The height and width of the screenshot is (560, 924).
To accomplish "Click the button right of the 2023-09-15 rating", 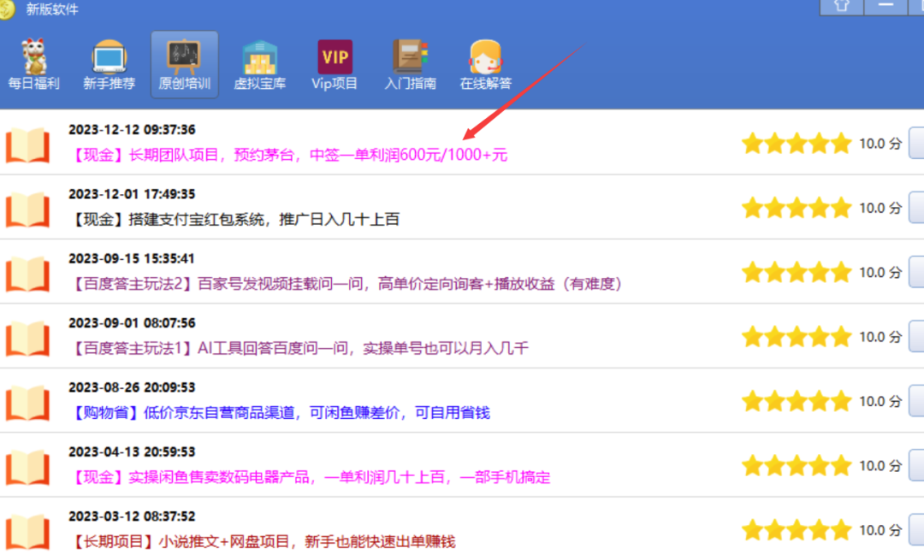I will (x=915, y=272).
